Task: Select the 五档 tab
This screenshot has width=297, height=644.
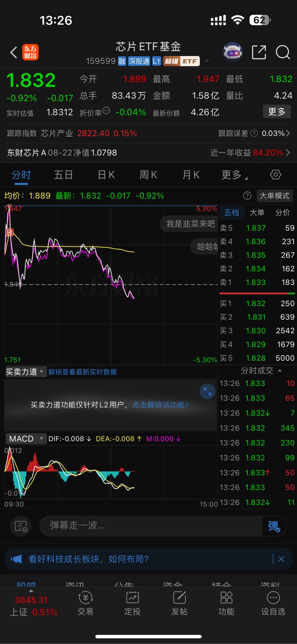Action: point(232,212)
